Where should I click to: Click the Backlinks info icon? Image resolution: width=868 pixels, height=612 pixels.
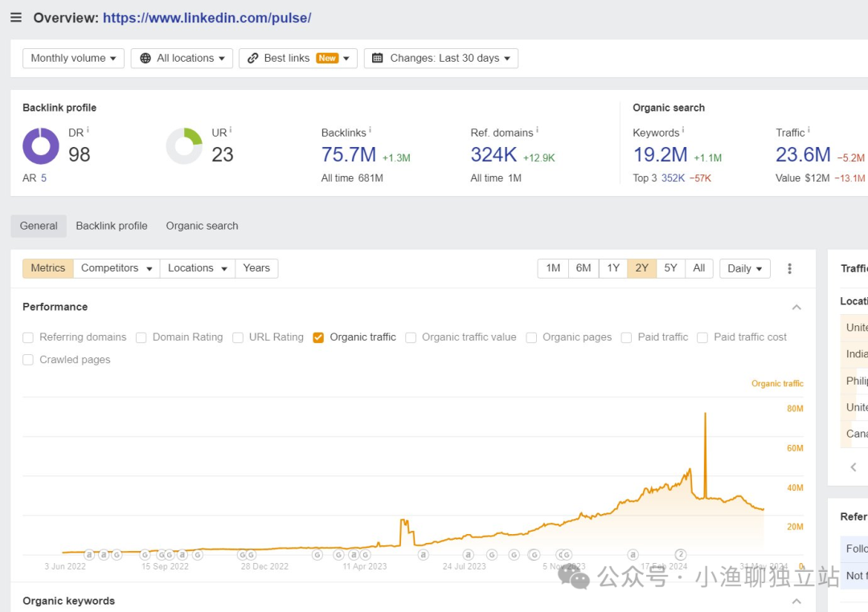click(x=371, y=130)
